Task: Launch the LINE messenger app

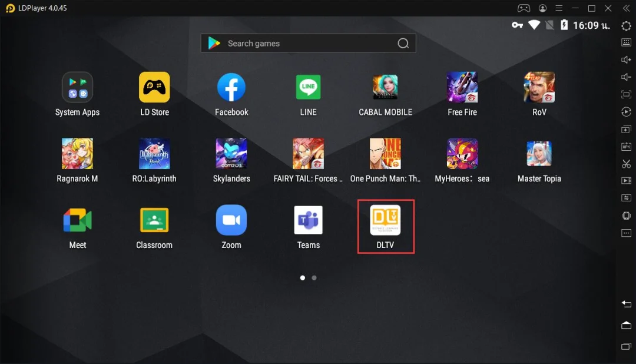Action: pos(308,87)
